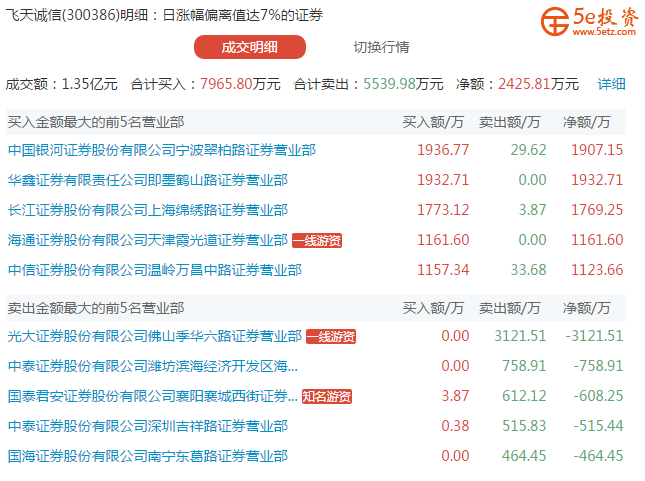Image resolution: width=645 pixels, height=481 pixels.
Task: Select sell amount 29.62
Action: click(x=528, y=150)
